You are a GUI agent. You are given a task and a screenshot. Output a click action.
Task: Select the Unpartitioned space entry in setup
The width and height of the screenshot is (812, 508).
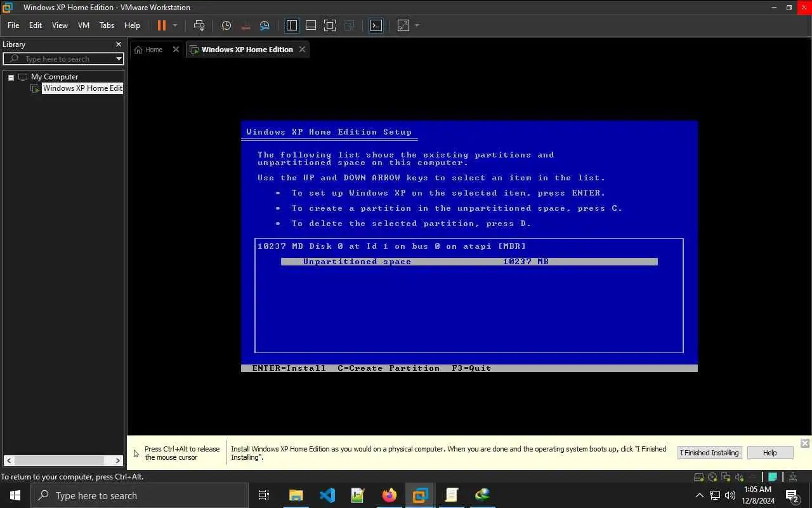(469, 262)
